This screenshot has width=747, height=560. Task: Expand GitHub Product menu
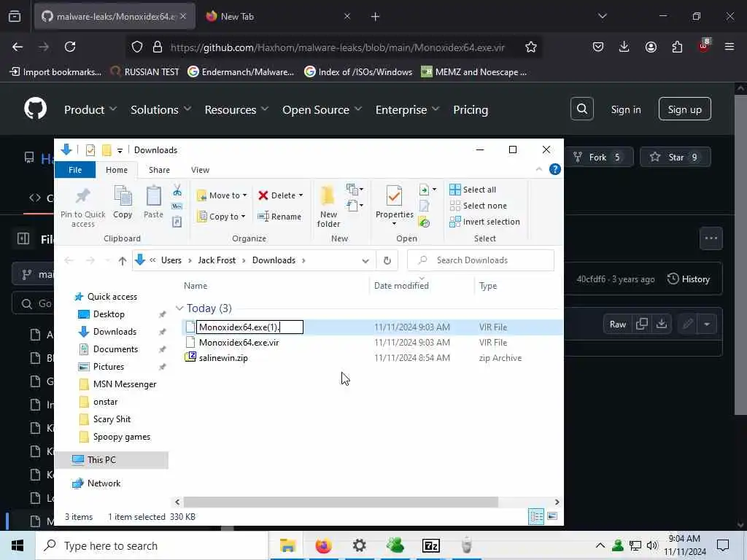(90, 109)
